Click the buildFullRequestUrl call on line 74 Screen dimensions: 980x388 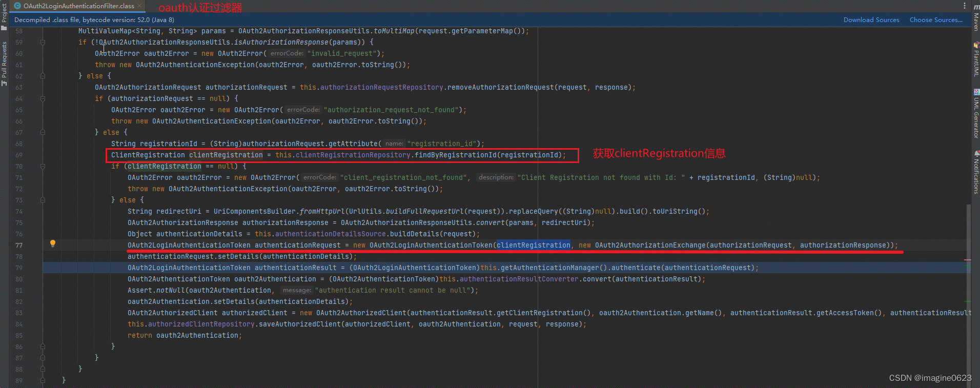tap(424, 211)
